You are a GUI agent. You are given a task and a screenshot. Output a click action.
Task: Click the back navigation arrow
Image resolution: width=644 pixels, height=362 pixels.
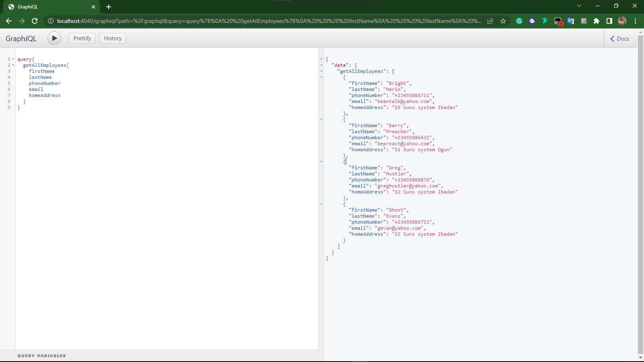9,21
